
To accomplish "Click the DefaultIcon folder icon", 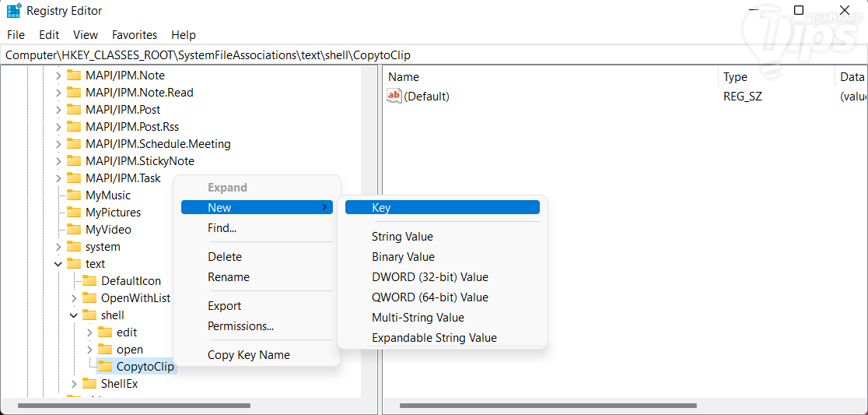I will coord(89,281).
